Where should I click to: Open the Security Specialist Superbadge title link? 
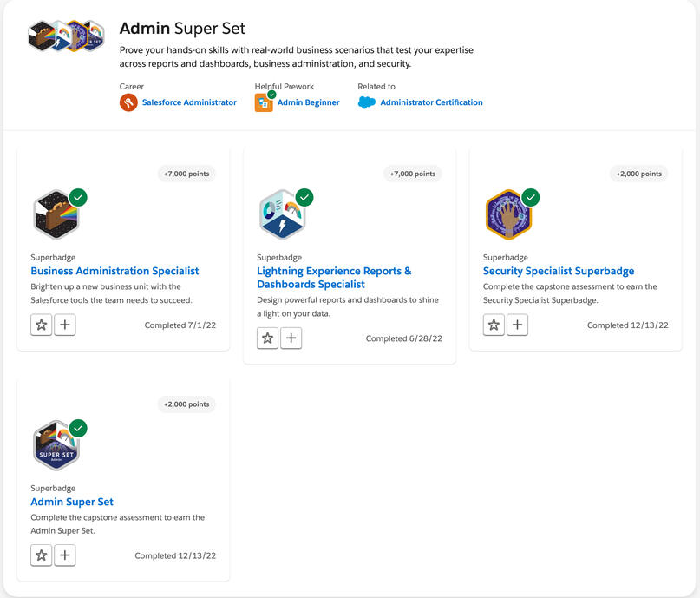pyautogui.click(x=559, y=271)
